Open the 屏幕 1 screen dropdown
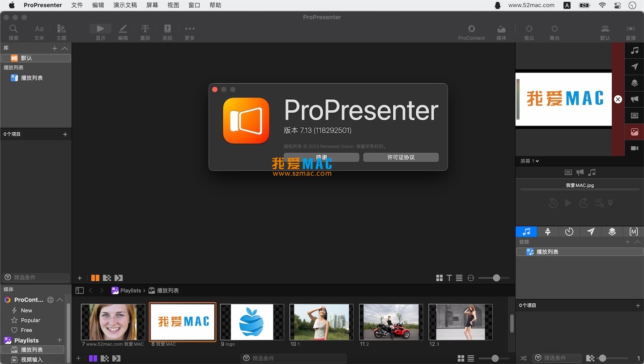Screen dimensions: 644x364 click(529, 161)
